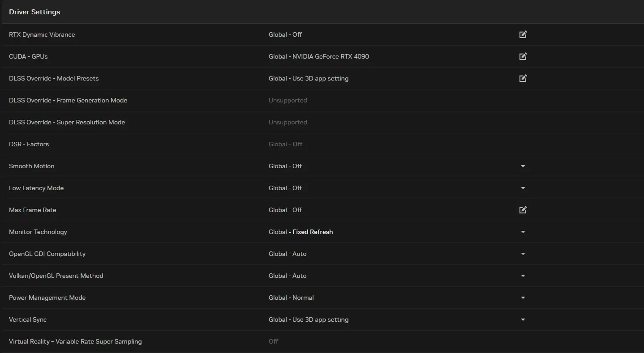
Task: Click Max Frame Rate edit icon
Action: click(x=523, y=210)
